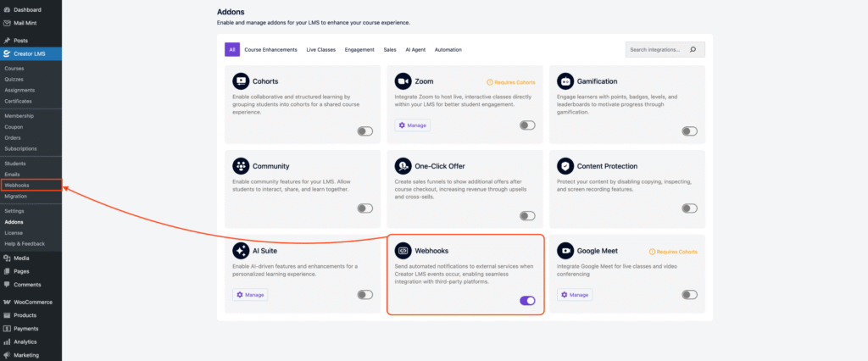
Task: Open the Engagement tab
Action: click(359, 50)
